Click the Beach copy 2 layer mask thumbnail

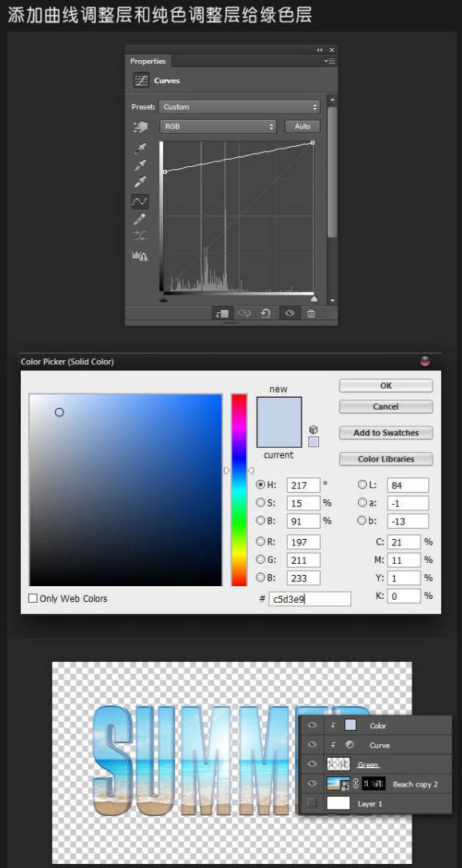point(373,784)
